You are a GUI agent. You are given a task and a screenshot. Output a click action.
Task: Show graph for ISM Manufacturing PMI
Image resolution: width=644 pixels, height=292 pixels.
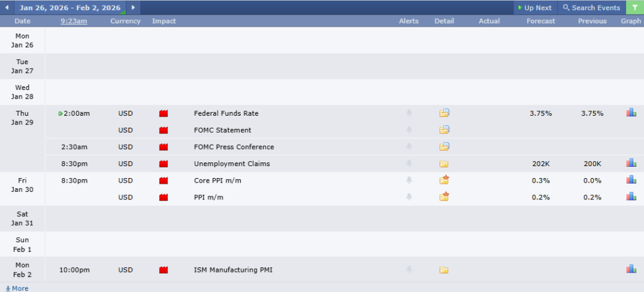pyautogui.click(x=631, y=269)
